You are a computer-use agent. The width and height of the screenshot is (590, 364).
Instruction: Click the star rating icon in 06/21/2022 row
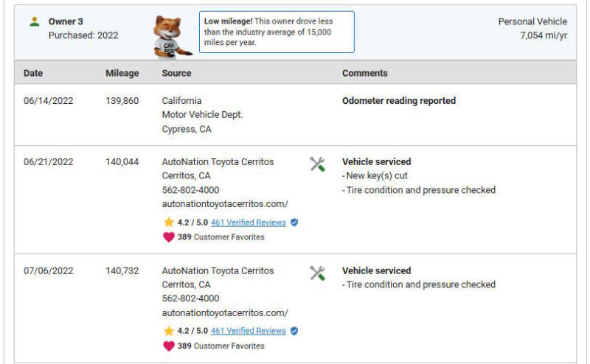169,223
